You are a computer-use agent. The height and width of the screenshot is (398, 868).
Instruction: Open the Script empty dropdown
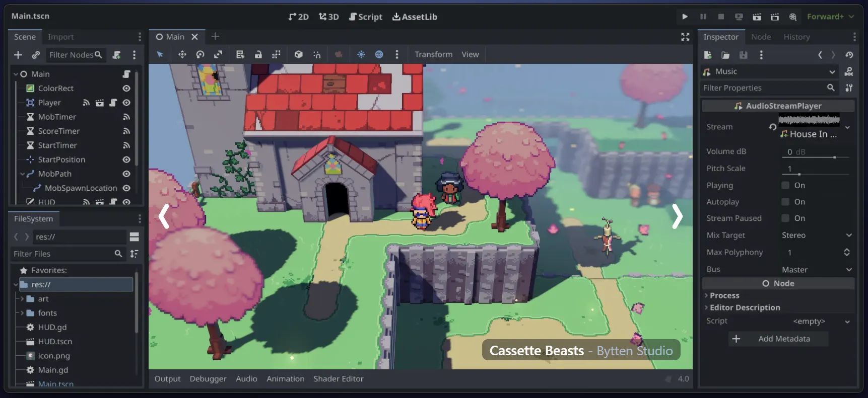pos(816,321)
